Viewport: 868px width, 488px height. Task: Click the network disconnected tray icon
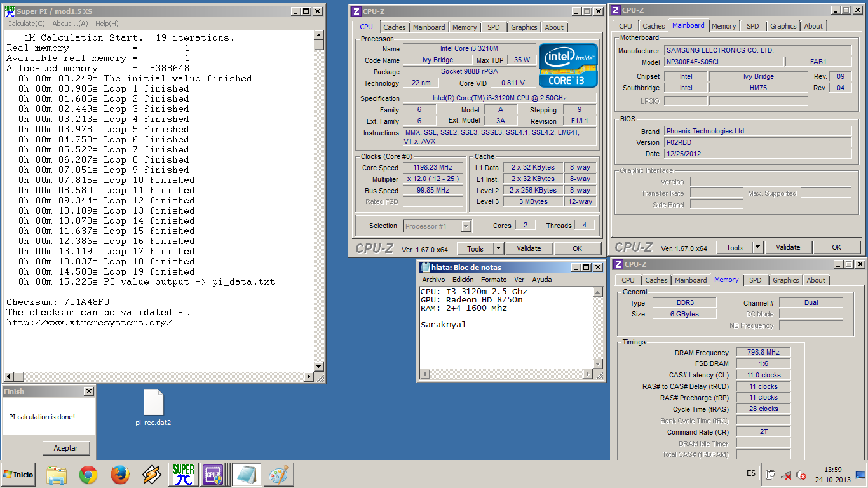pos(786,475)
